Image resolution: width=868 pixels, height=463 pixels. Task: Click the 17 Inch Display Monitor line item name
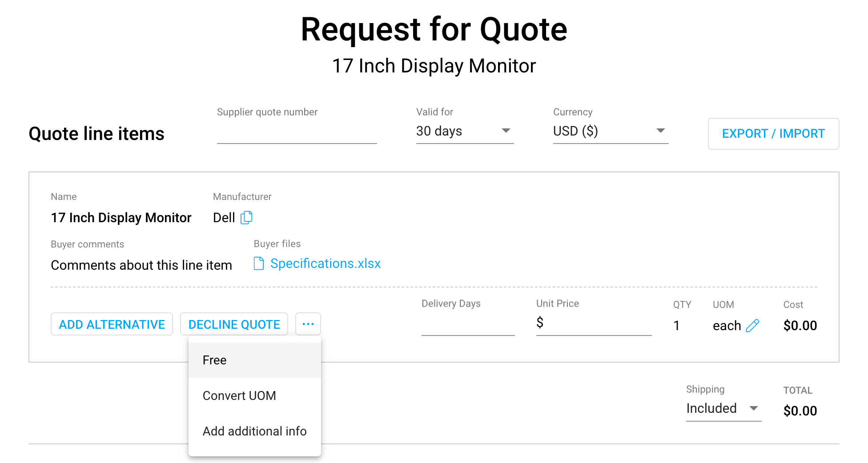(x=121, y=218)
